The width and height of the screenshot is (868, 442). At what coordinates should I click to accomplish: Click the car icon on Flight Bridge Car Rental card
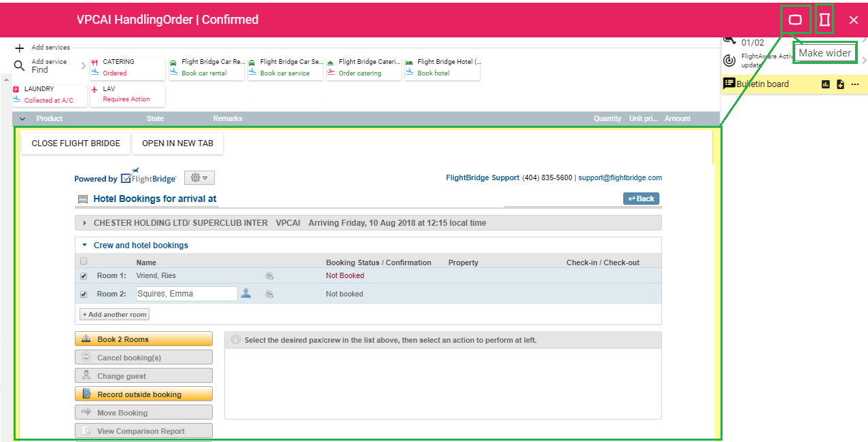click(173, 62)
